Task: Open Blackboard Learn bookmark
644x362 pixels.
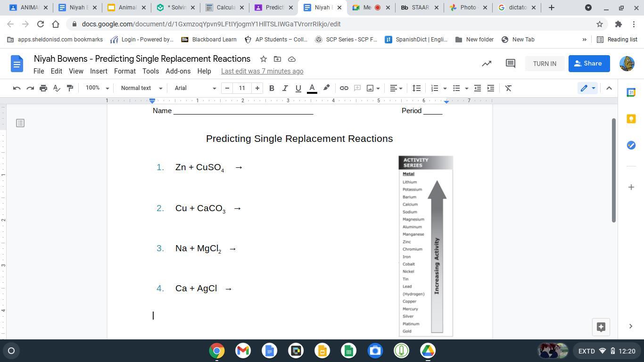Action: pos(209,40)
